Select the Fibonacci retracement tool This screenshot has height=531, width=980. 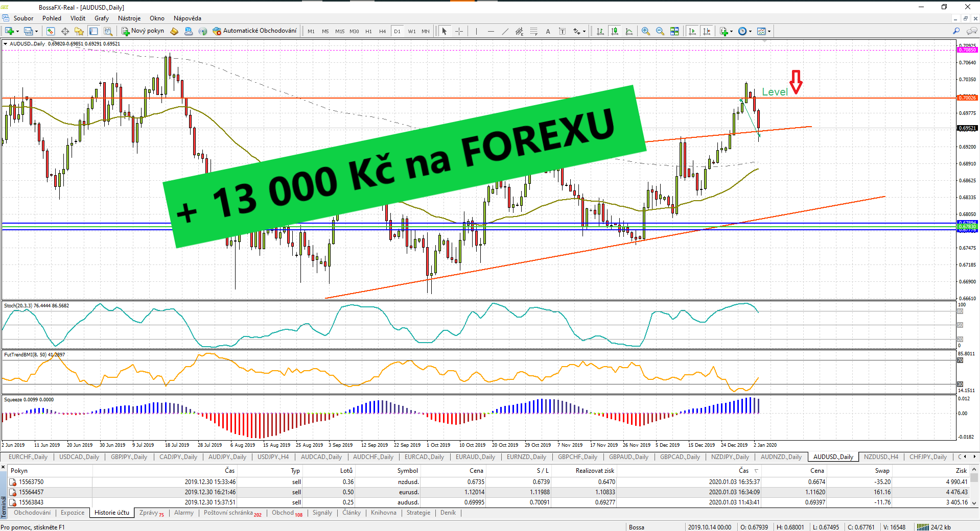point(533,31)
